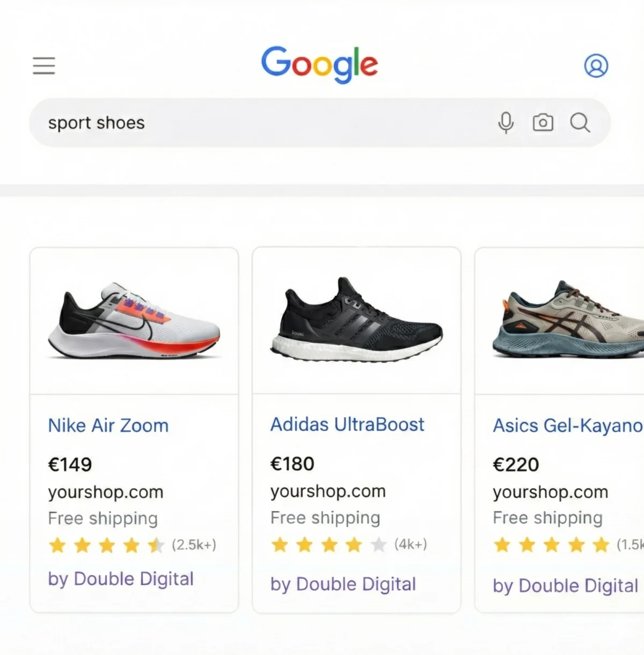Click the Adidas star rating (4k+)
The width and height of the screenshot is (644, 655).
pyautogui.click(x=349, y=545)
